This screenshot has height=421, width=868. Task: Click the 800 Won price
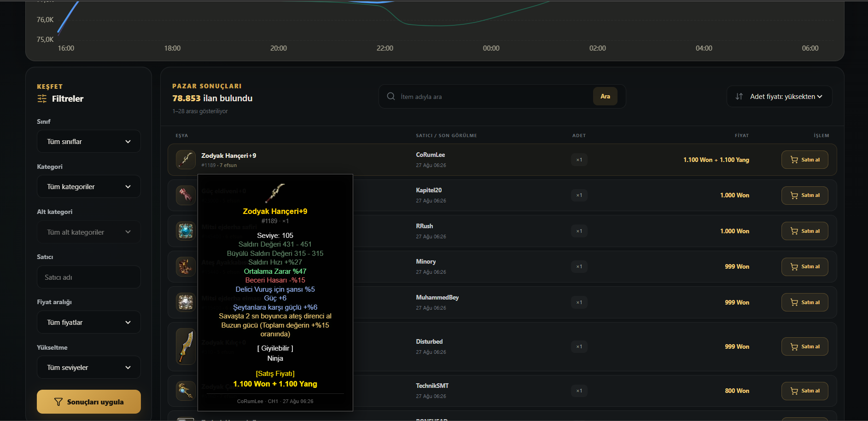pos(737,391)
